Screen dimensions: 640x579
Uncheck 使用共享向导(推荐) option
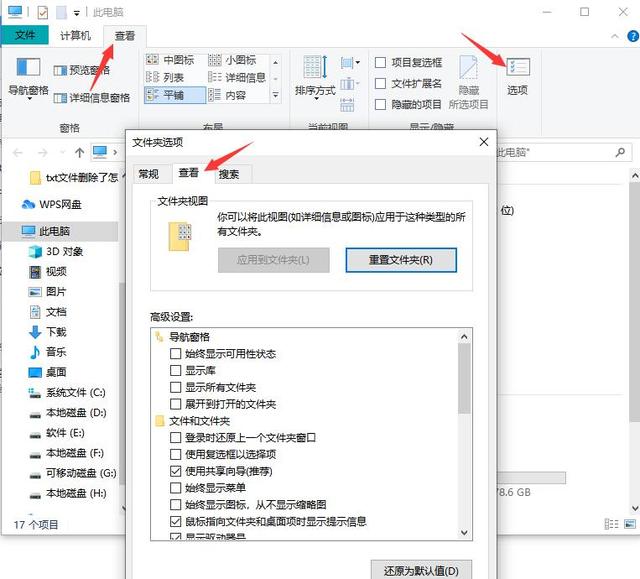pos(176,471)
